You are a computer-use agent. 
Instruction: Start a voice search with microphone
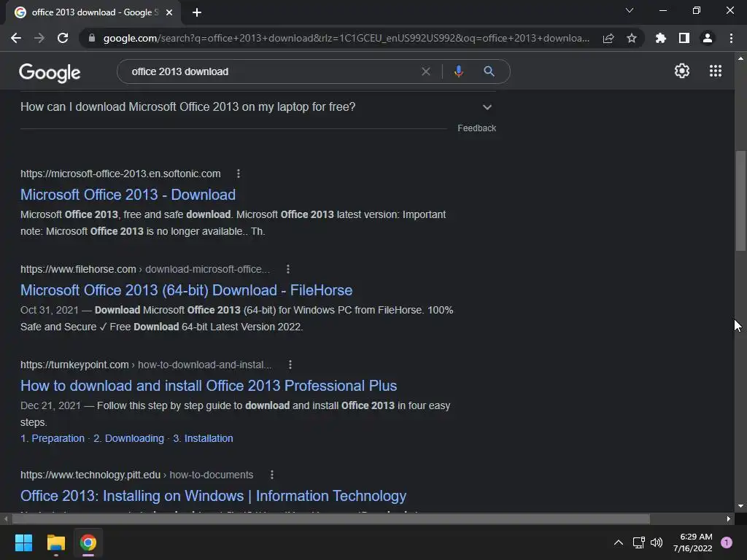pos(458,71)
